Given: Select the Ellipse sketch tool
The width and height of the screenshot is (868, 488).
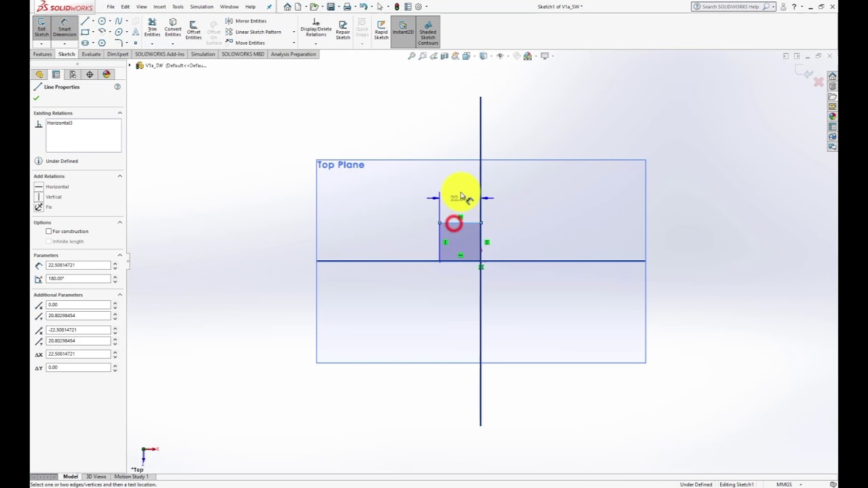Looking at the screenshot, I should (119, 32).
